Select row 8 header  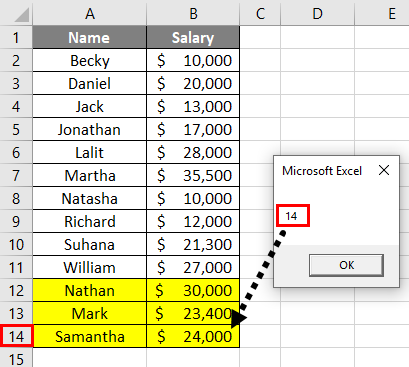coord(16,198)
